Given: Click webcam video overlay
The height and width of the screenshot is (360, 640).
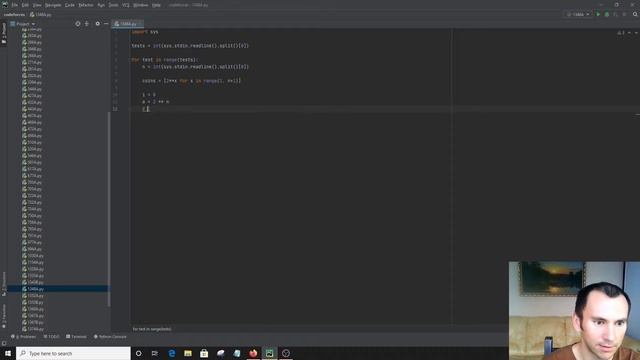Looking at the screenshot, I should click(574, 311).
